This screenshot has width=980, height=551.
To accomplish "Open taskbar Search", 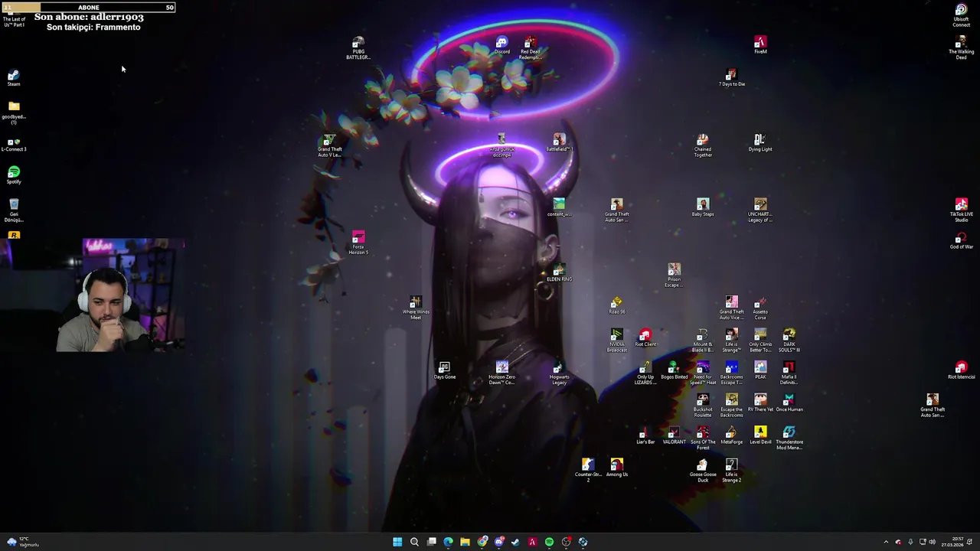I will pos(414,542).
